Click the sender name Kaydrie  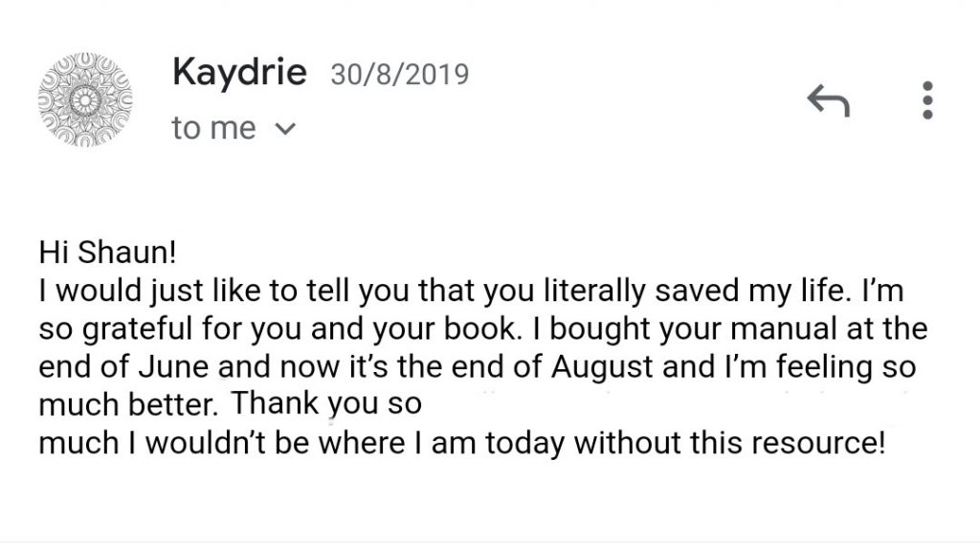(x=239, y=73)
